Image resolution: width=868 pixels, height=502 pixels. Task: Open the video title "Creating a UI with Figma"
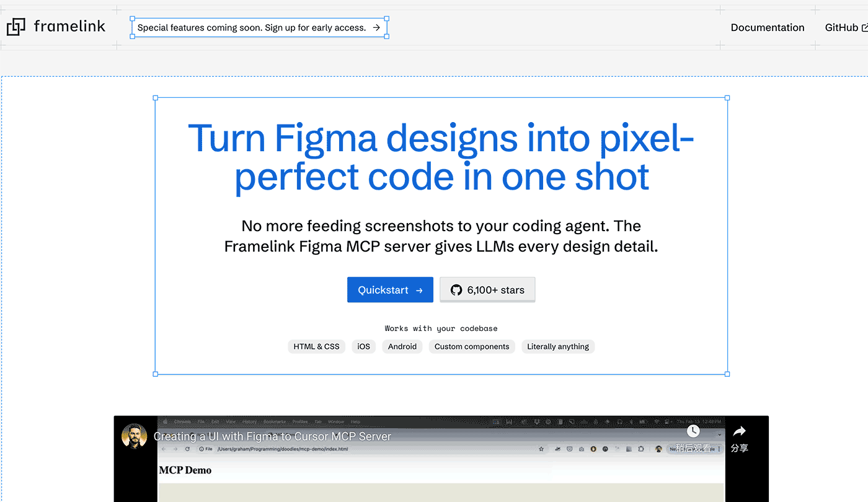(273, 436)
